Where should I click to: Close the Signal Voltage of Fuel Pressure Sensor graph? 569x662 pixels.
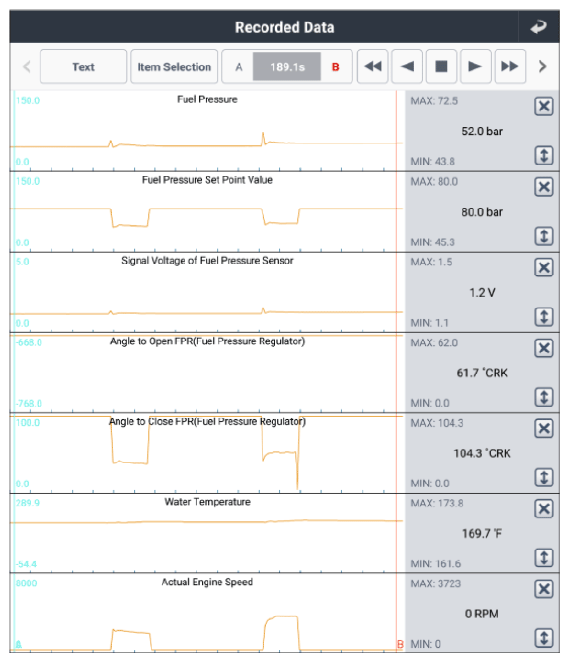[x=544, y=267]
